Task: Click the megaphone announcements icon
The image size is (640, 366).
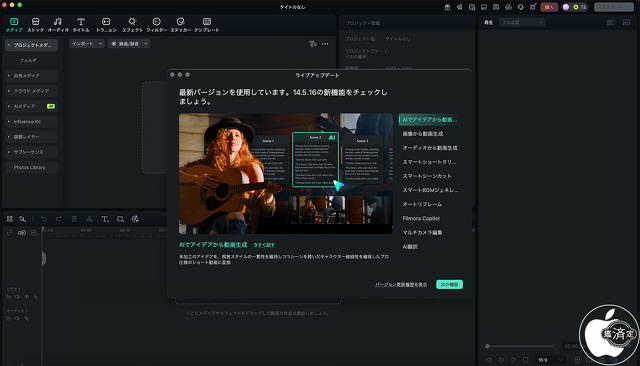Action: click(460, 7)
